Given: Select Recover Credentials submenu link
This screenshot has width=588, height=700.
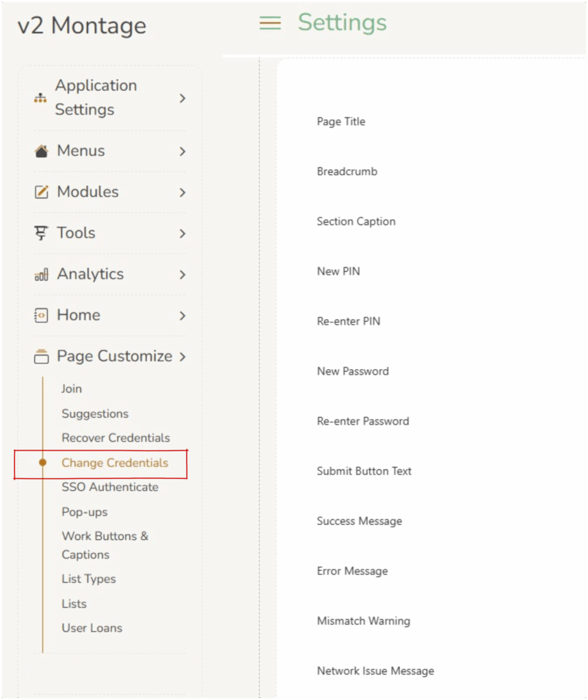Looking at the screenshot, I should point(116,437).
